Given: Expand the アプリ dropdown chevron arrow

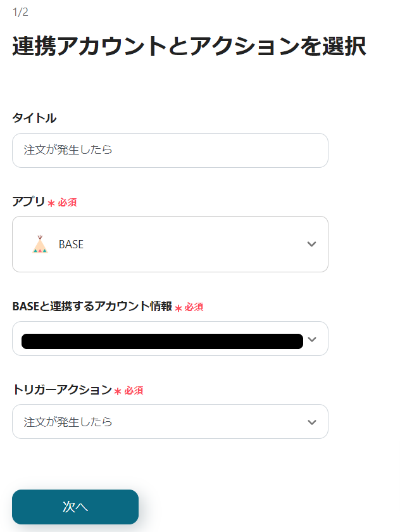Looking at the screenshot, I should [x=311, y=244].
